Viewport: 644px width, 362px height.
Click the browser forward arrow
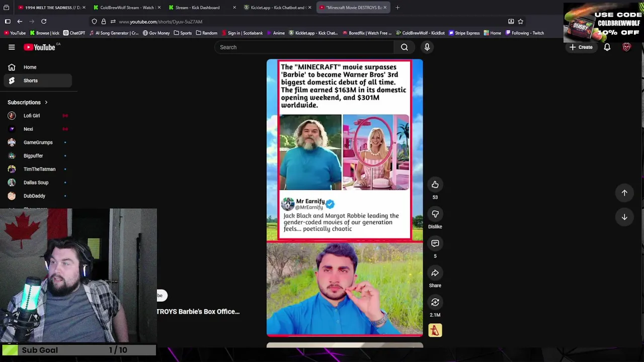pyautogui.click(x=32, y=22)
